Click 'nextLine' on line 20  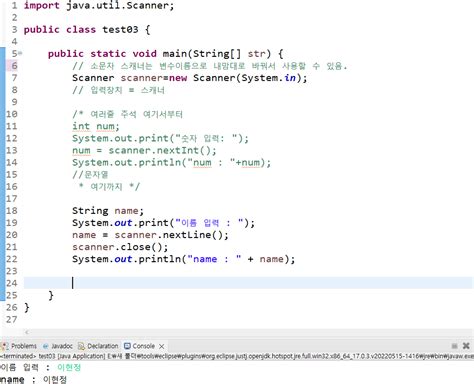187,235
